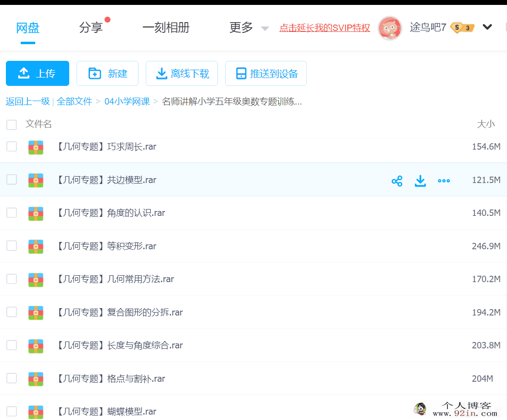Open file 【几何专题】复合图形的分拆.rar
The width and height of the screenshot is (507, 420).
(x=120, y=313)
